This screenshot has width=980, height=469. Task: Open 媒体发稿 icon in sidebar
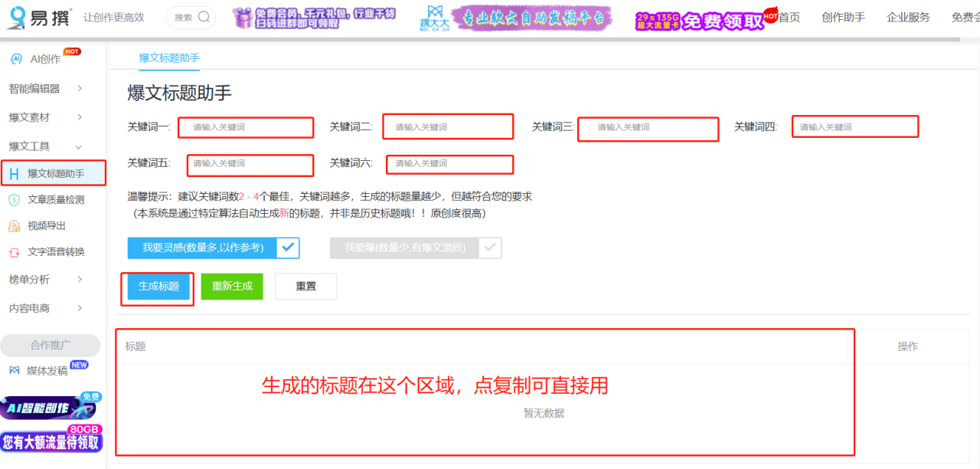coord(14,371)
